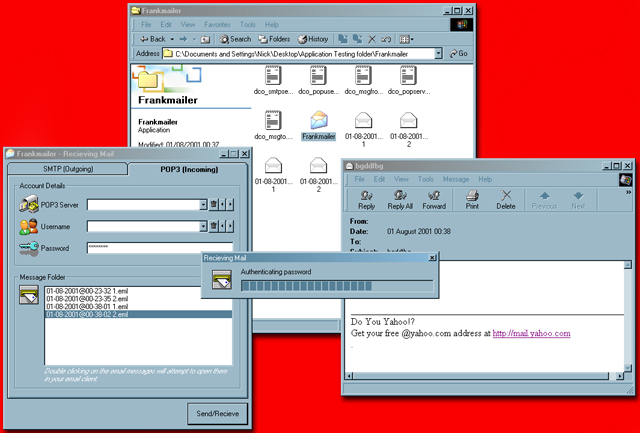Open the Message menu in email window

click(456, 179)
